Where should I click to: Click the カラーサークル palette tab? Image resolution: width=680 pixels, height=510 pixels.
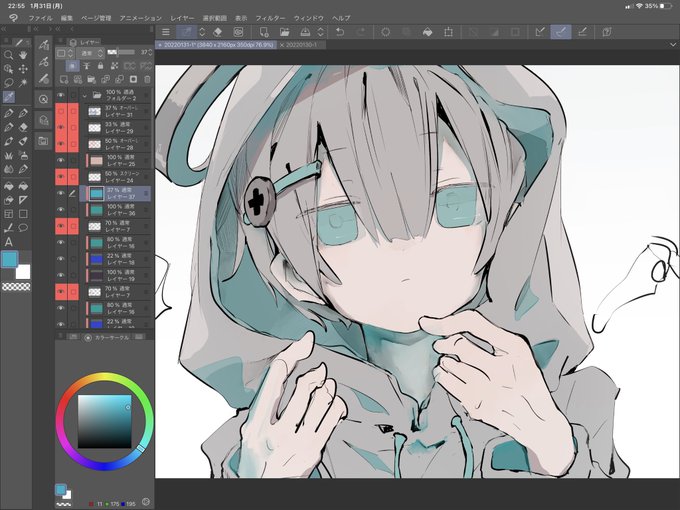[107, 337]
